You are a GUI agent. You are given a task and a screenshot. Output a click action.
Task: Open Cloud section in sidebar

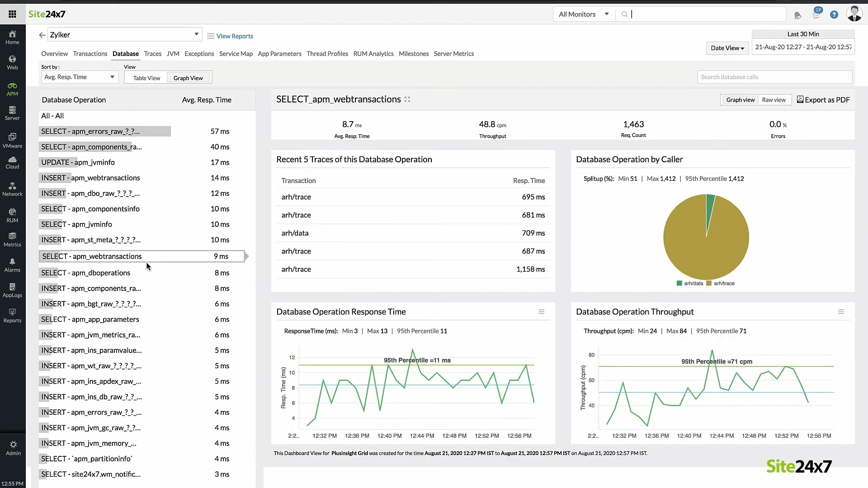click(12, 163)
